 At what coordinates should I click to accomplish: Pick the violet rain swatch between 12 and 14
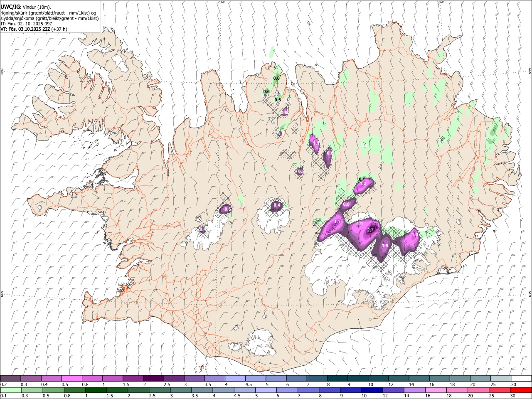click(x=393, y=390)
